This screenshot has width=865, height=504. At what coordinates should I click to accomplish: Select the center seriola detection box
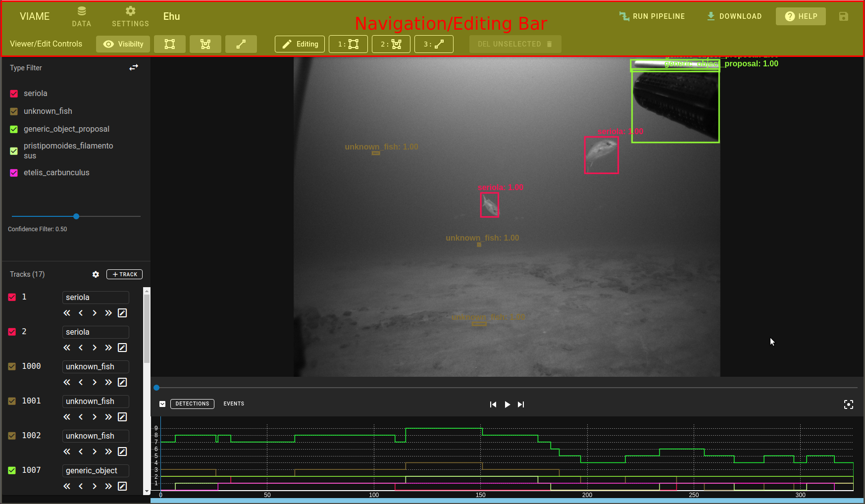(x=490, y=205)
